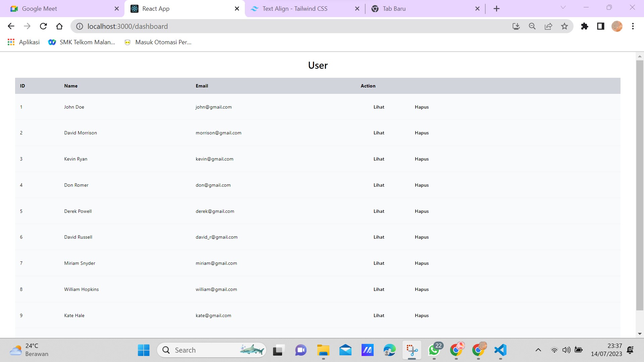Click Hapus for Kate Hale
The height and width of the screenshot is (362, 644).
[422, 315]
